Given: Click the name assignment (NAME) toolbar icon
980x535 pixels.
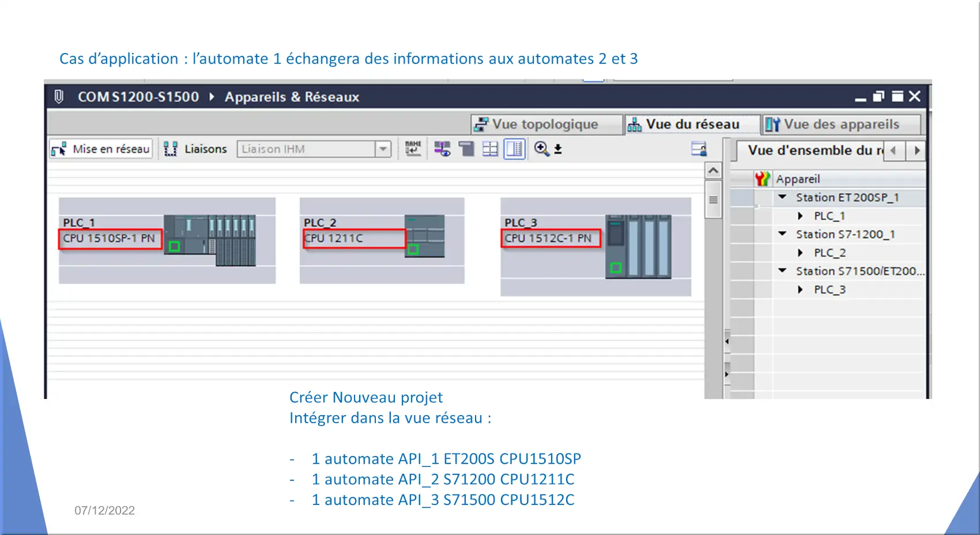Looking at the screenshot, I should [x=413, y=148].
